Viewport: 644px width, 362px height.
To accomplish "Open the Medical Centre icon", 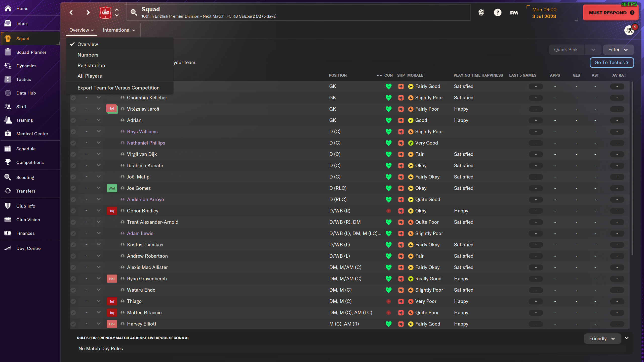I will click(8, 133).
